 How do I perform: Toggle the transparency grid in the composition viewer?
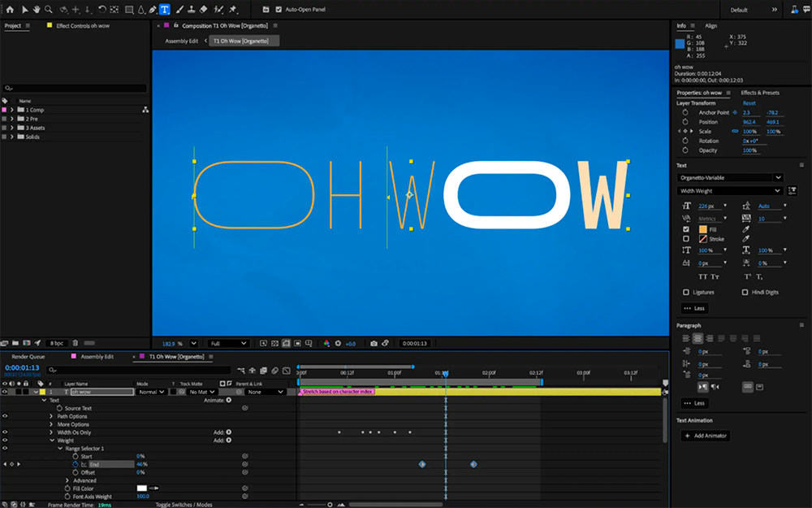274,343
